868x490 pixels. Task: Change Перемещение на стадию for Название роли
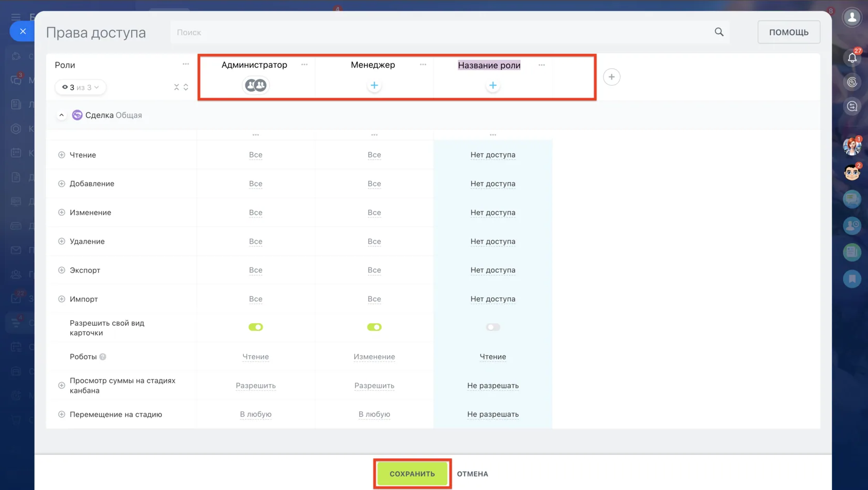(x=493, y=414)
